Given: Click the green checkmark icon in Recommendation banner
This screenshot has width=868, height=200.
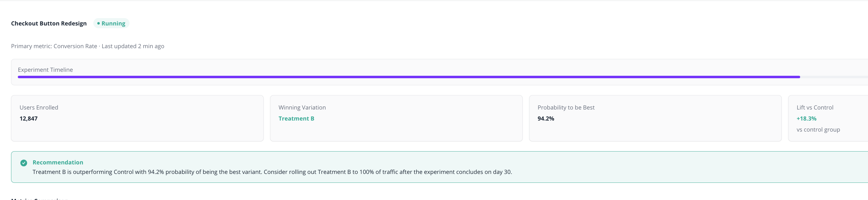Looking at the screenshot, I should pyautogui.click(x=24, y=163).
